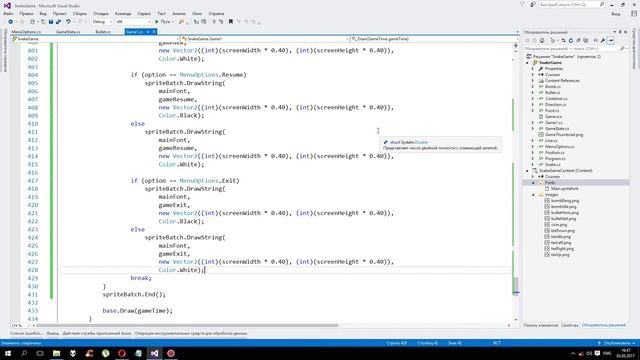Collapse the Fonts folder
This screenshot has width=640, height=360.
click(533, 182)
